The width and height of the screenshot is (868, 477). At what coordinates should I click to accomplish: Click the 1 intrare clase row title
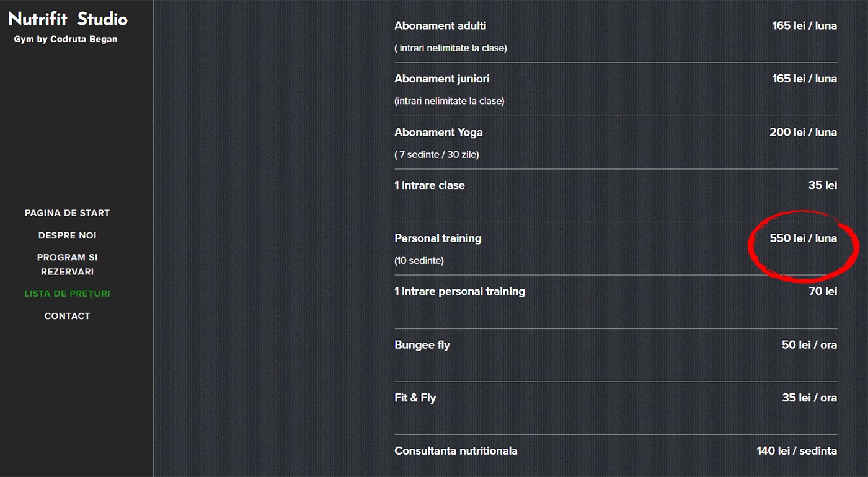(429, 185)
